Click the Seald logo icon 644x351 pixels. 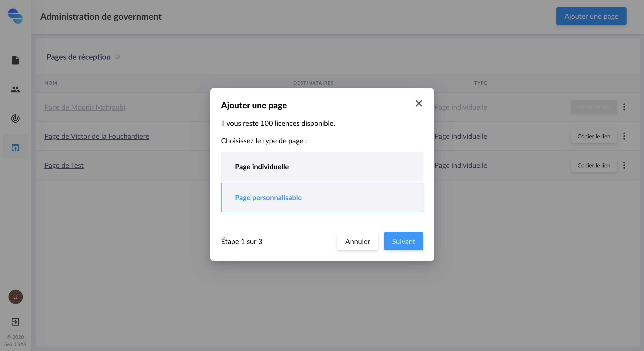point(15,16)
